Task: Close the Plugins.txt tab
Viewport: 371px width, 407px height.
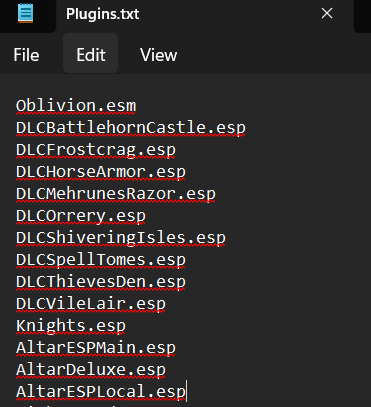Action: (327, 13)
